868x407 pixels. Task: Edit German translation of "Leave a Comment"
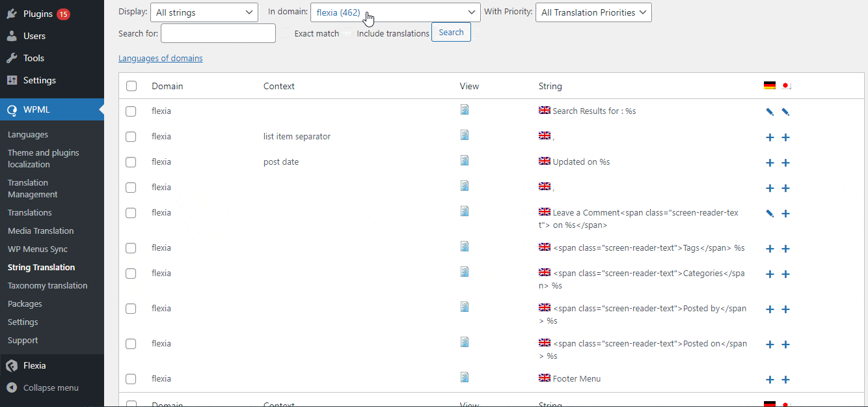pos(770,214)
